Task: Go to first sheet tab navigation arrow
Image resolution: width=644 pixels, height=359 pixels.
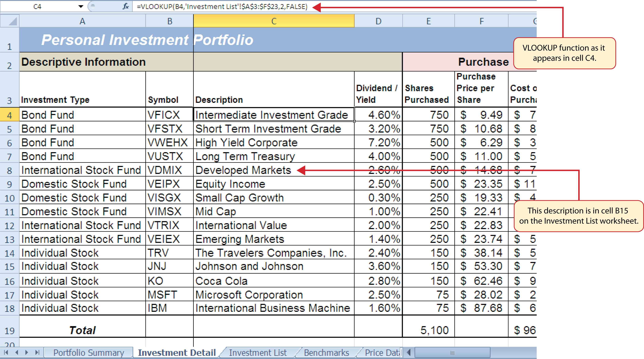Action: tap(6, 353)
